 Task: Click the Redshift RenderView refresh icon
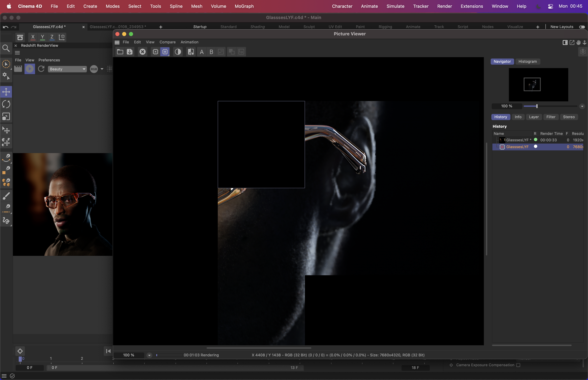coord(41,69)
